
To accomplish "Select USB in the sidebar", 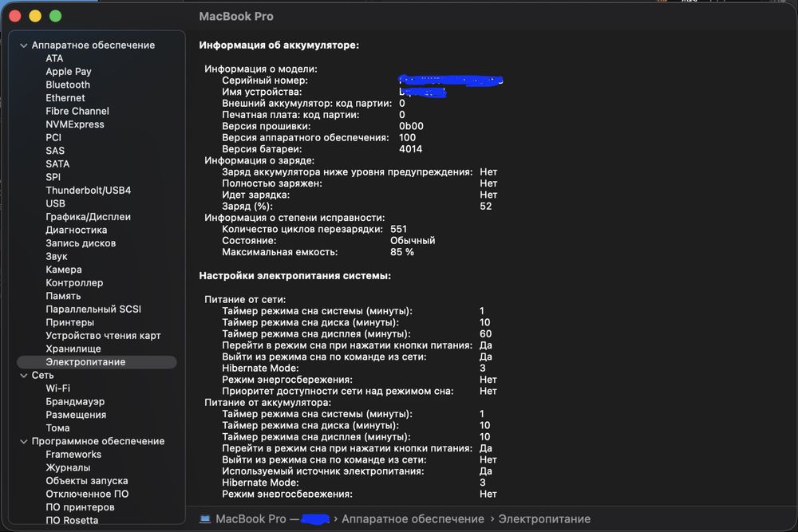I will pos(56,204).
